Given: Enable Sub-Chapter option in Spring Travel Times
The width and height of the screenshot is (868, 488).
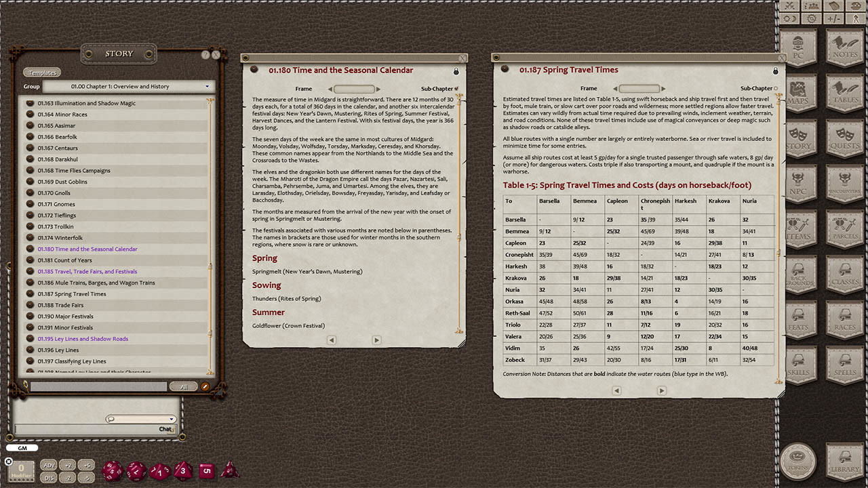Looking at the screenshot, I should pyautogui.click(x=776, y=88).
